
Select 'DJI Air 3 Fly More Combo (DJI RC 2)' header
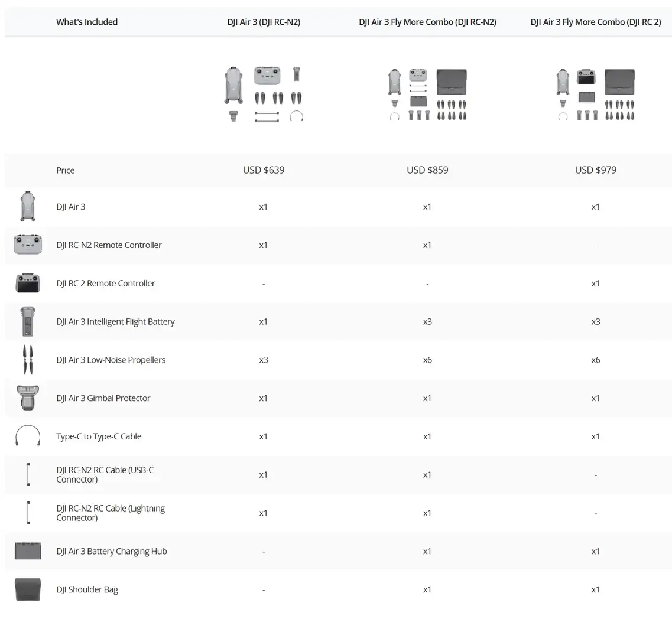coord(596,22)
